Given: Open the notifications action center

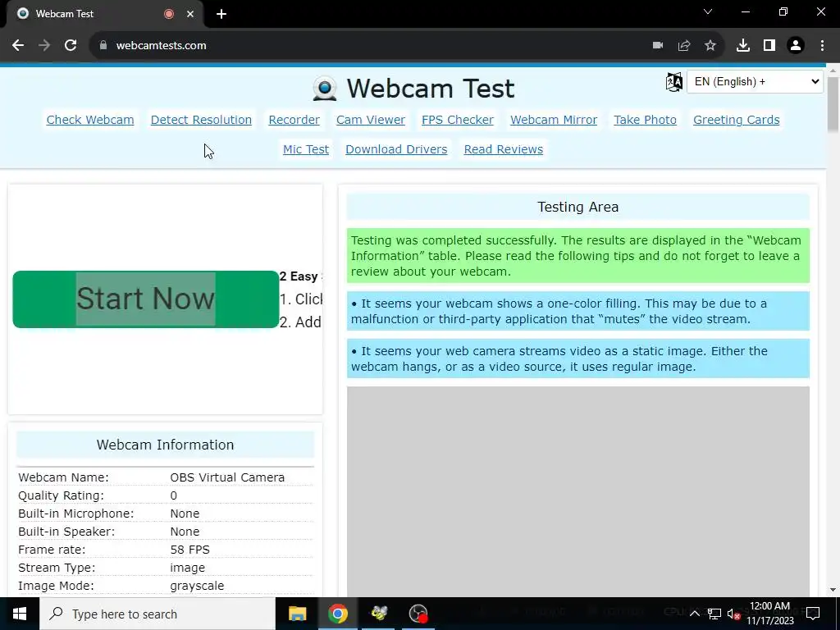Looking at the screenshot, I should pos(813,614).
